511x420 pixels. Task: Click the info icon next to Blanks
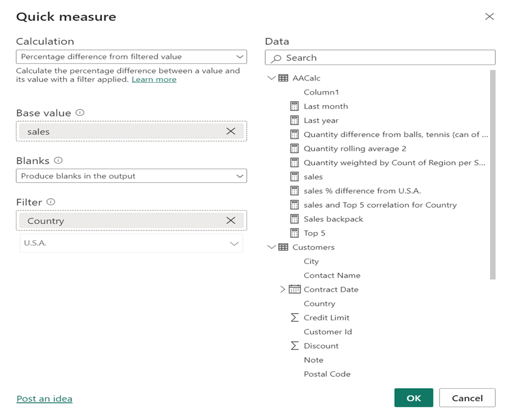tap(58, 161)
